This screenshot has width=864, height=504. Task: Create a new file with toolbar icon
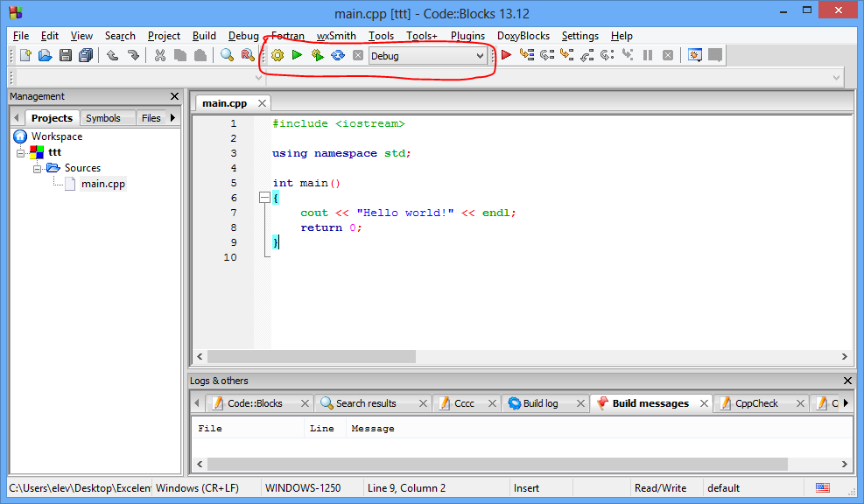coord(25,55)
